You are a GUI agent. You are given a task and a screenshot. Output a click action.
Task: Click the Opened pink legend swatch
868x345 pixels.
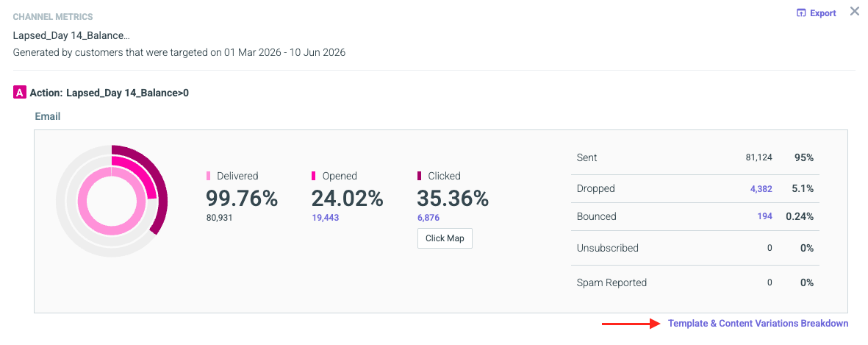tap(313, 176)
